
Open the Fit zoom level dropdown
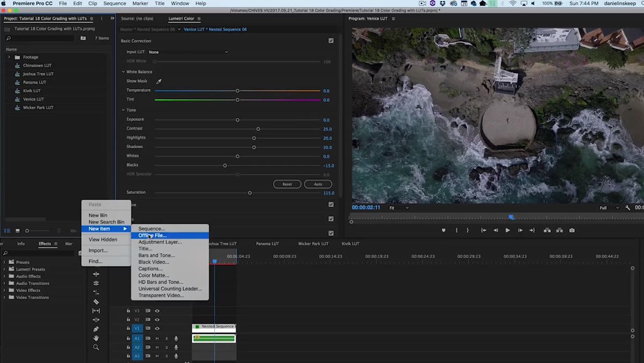[399, 208]
